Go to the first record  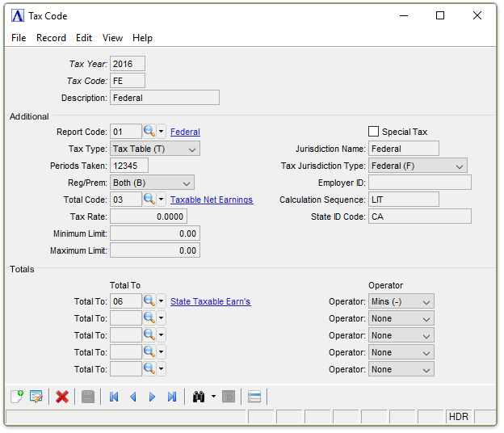114,397
